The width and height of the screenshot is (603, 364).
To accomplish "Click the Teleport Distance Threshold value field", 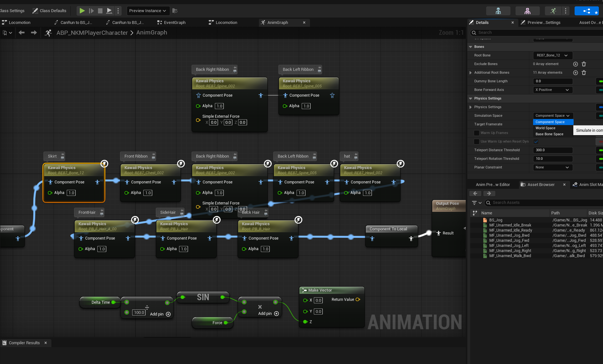I will [553, 150].
